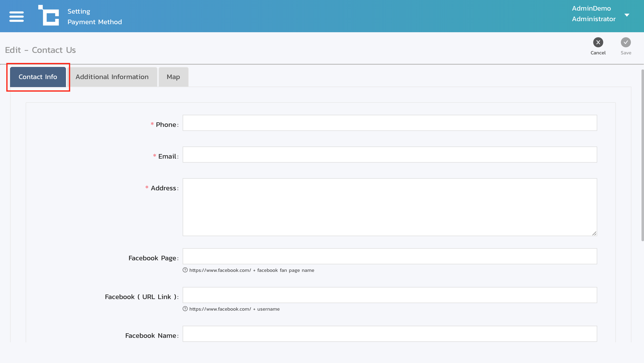Open the hamburger navigation menu
This screenshot has height=363, width=644.
point(16,16)
